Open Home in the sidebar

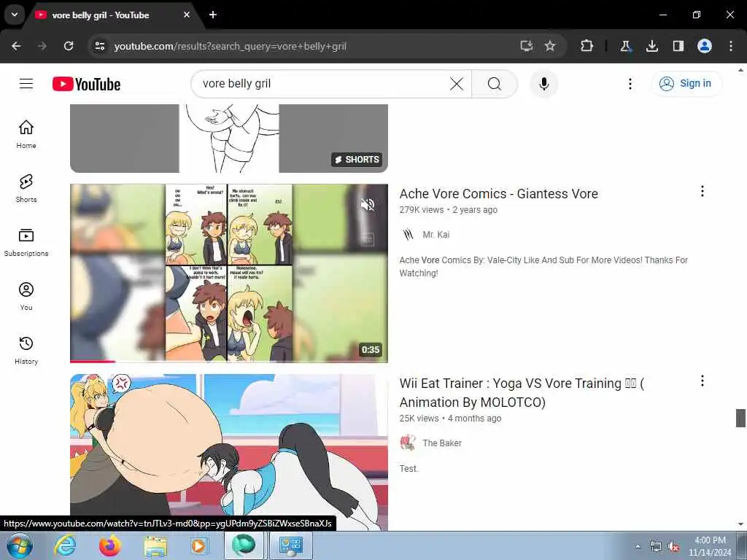point(26,134)
